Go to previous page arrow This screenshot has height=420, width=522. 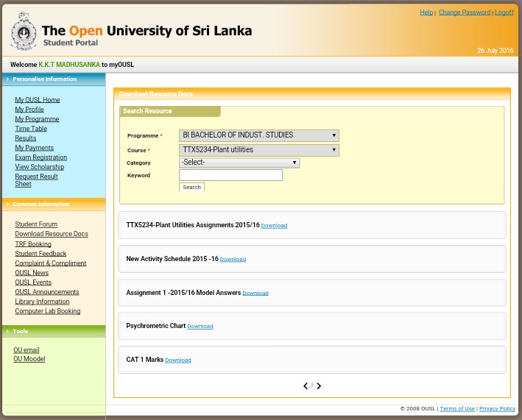[x=306, y=385]
